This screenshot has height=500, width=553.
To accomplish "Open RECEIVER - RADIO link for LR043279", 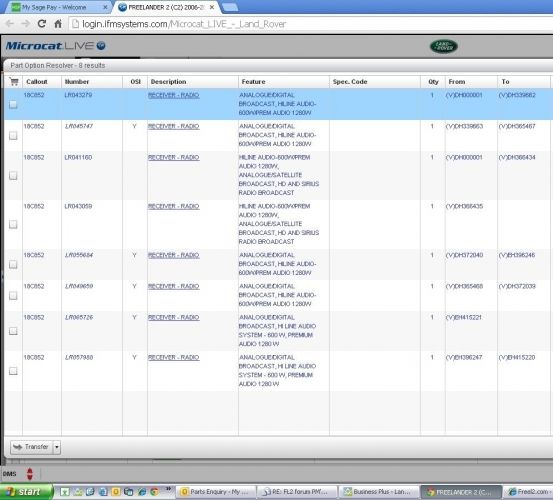I will pos(174,95).
